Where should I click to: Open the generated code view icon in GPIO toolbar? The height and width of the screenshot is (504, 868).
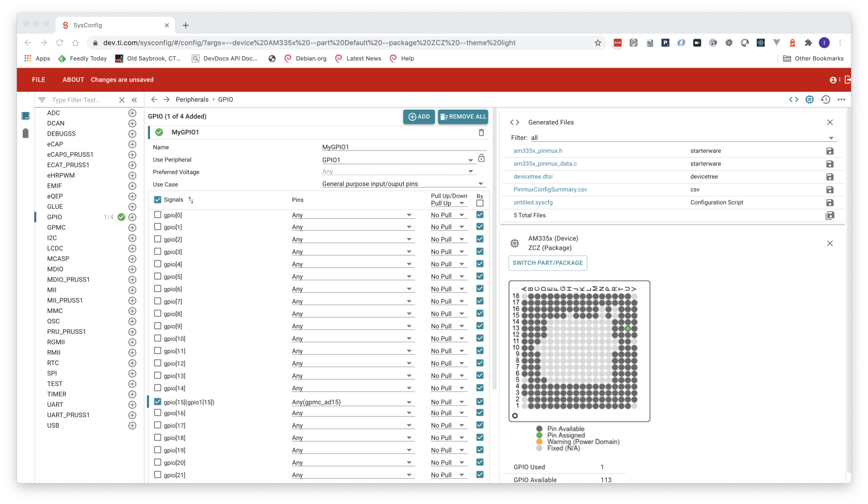click(794, 100)
